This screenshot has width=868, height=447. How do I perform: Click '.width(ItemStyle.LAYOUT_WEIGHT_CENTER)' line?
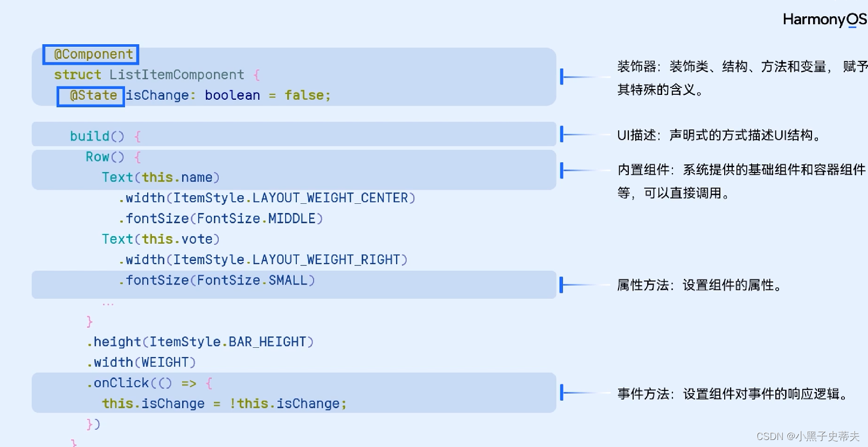tap(267, 198)
